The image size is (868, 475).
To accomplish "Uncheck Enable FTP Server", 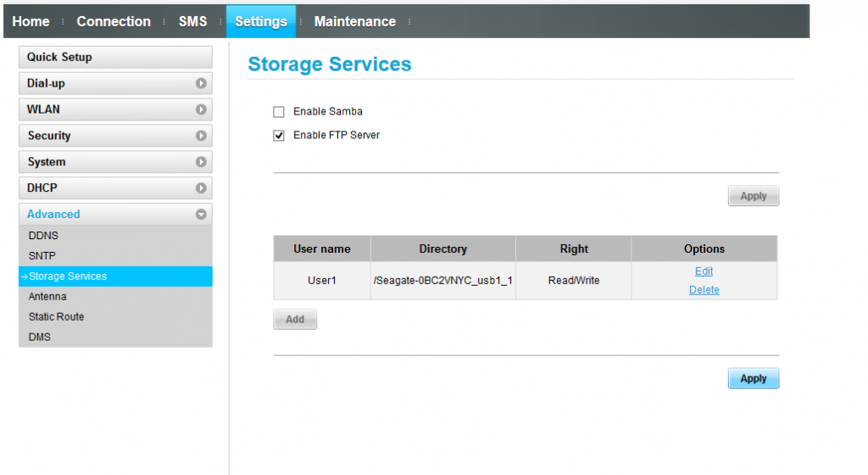I will [279, 136].
